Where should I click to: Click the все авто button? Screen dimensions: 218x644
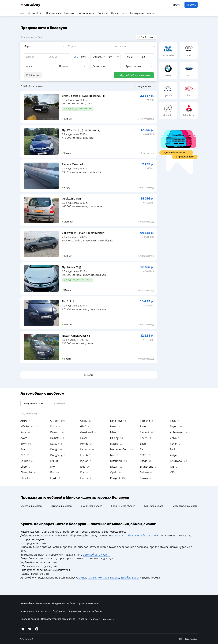[89, 375]
